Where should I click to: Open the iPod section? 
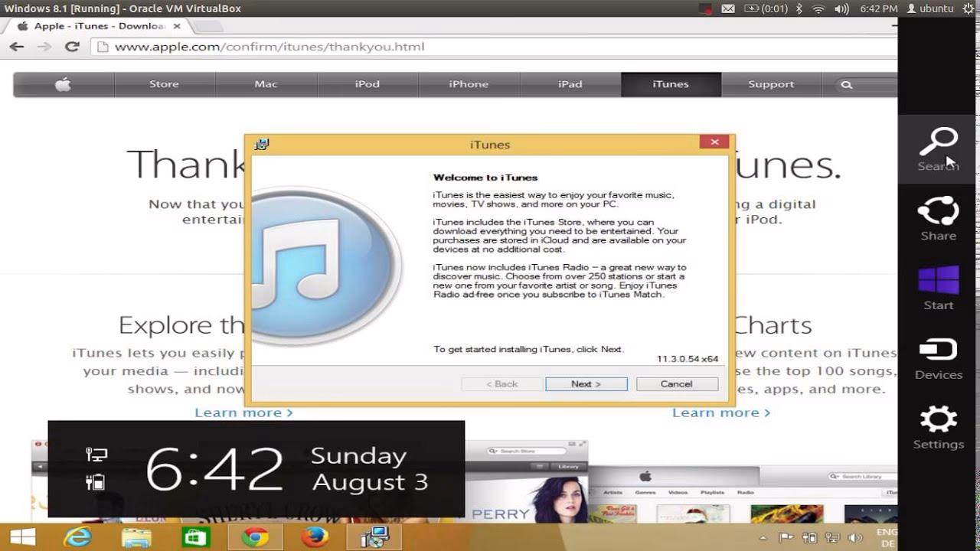(367, 84)
